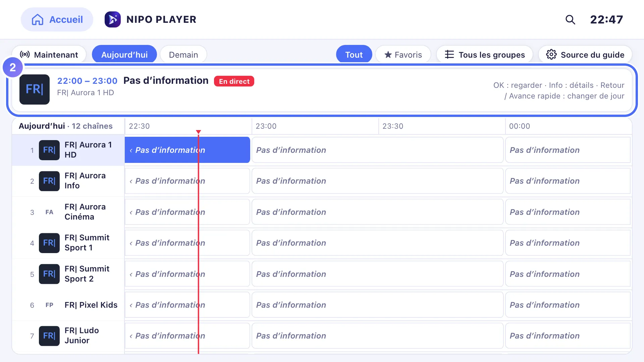Click the Nipo Player logo icon
The height and width of the screenshot is (362, 644).
click(x=113, y=19)
